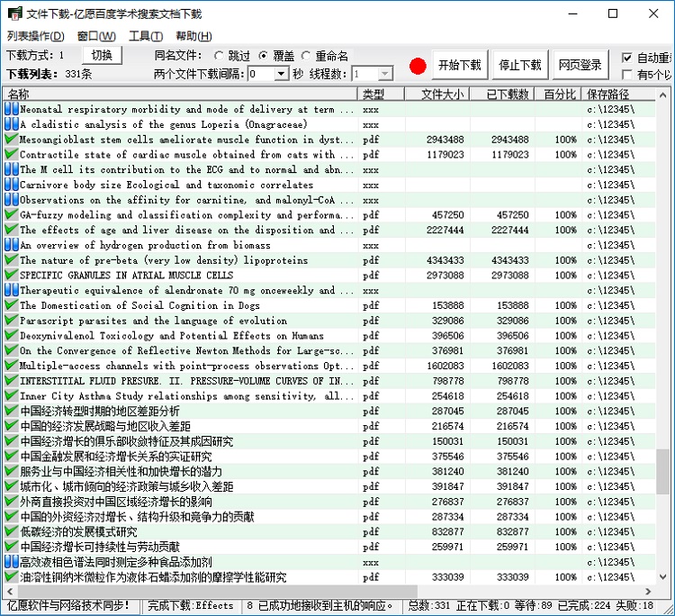Viewport: 675px width, 616px height.
Task: Select the row 中国经济转型时期的地区差距分析
Action: 329,411
